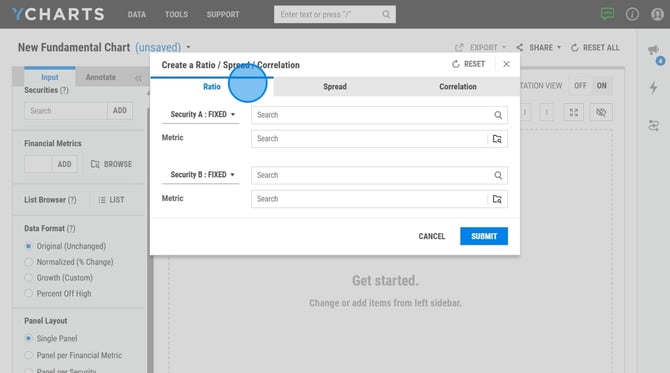The image size is (670, 373).
Task: Click the Security A search magnifier icon
Action: pos(498,115)
